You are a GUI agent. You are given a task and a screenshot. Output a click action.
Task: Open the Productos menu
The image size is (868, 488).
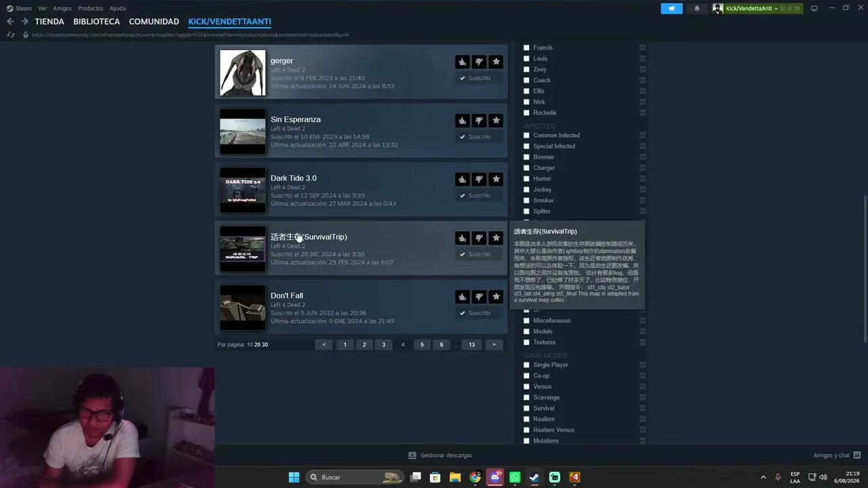click(91, 8)
